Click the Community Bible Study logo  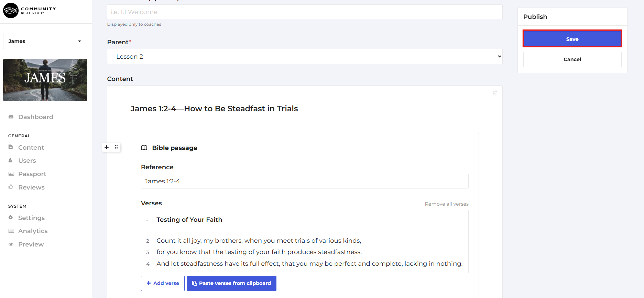click(30, 11)
